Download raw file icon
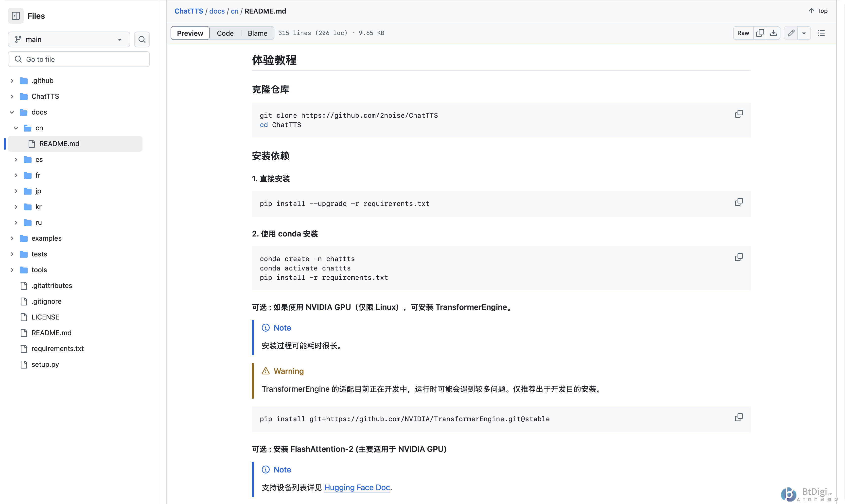 click(x=773, y=33)
